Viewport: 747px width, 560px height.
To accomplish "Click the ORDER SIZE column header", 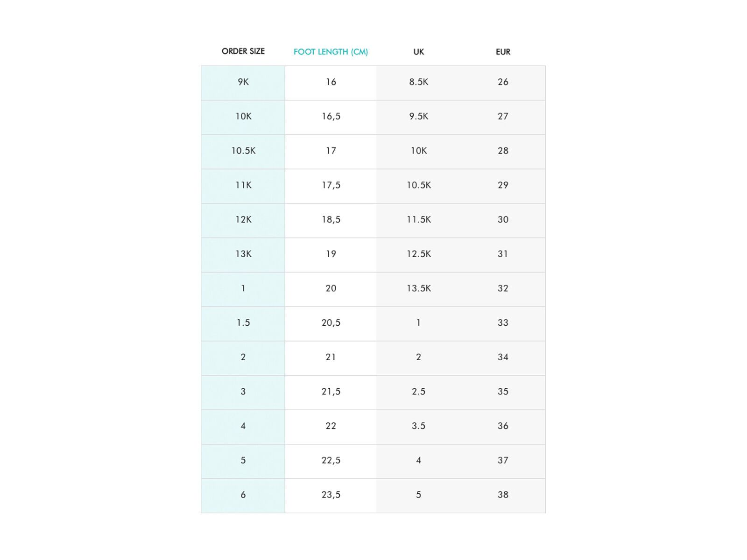I will (x=243, y=51).
